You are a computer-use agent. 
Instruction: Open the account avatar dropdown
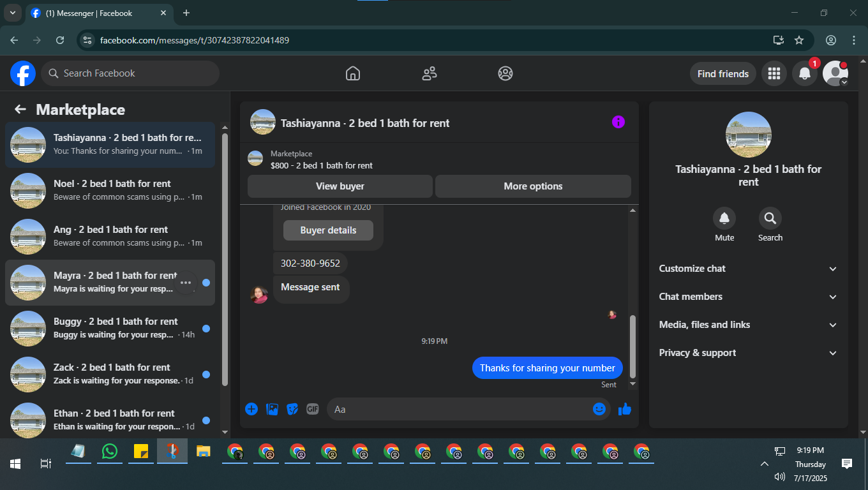[x=835, y=73]
